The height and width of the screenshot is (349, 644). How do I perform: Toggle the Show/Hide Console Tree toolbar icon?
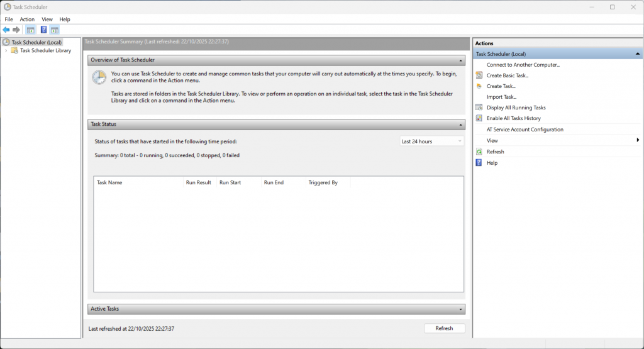click(30, 30)
